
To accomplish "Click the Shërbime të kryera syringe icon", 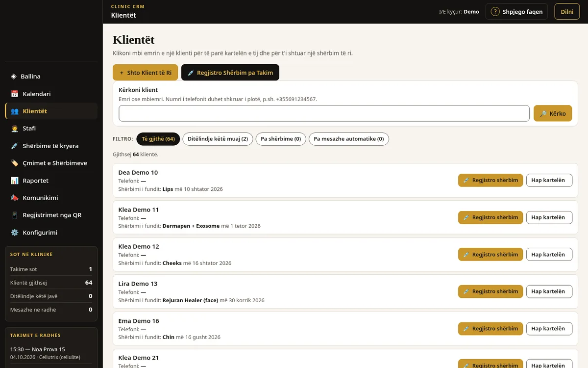I will point(15,146).
